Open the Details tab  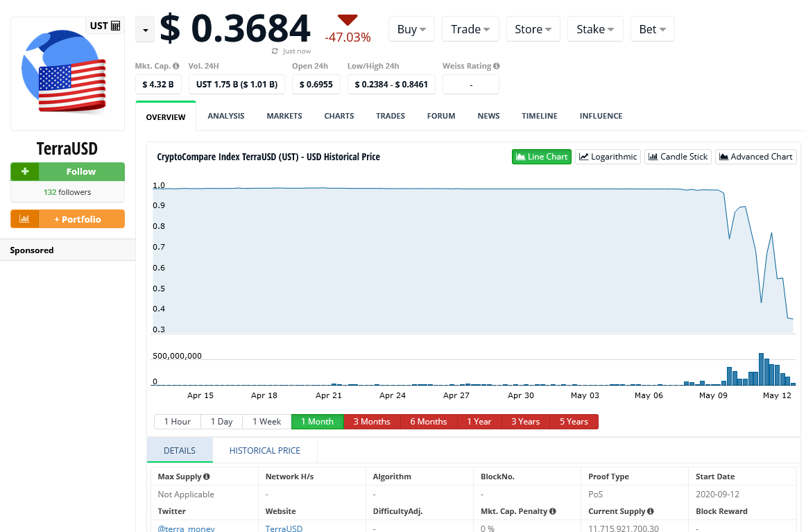tap(180, 450)
